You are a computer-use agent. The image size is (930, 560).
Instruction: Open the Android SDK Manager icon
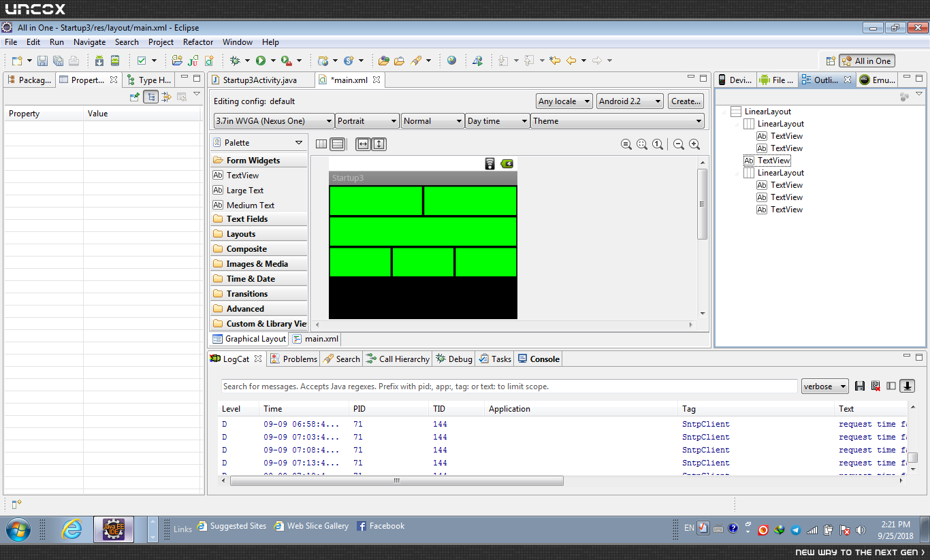coord(99,61)
